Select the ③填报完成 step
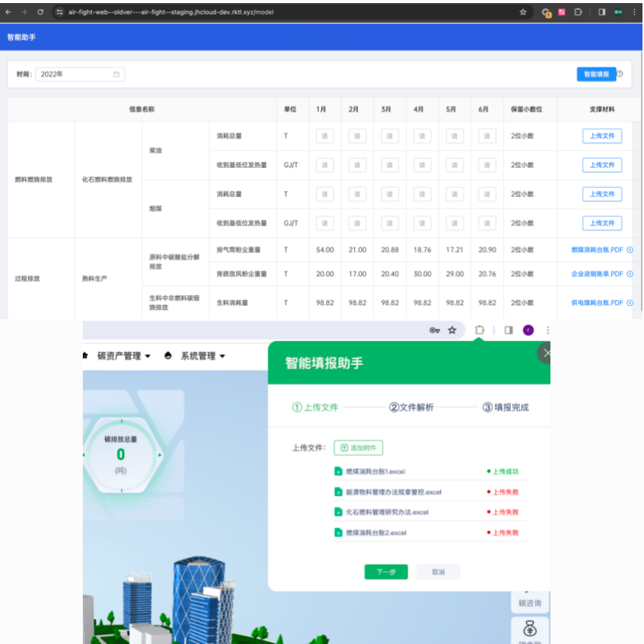The height and width of the screenshot is (644, 644). (508, 406)
